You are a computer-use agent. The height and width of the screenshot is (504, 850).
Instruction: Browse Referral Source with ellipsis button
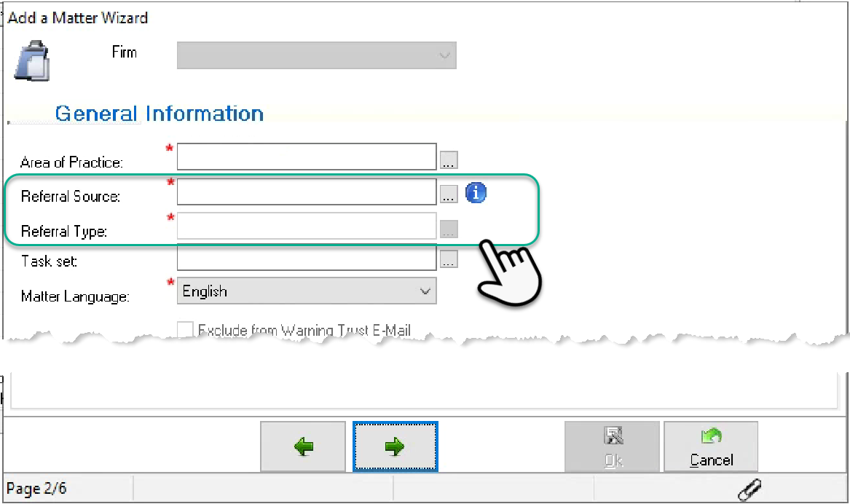(449, 194)
